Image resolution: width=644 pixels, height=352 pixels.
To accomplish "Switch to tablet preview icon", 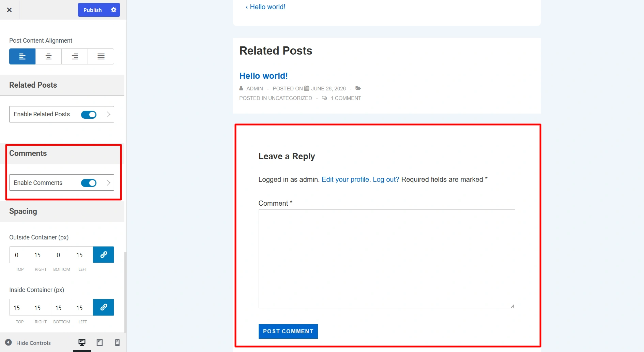I will [x=100, y=342].
